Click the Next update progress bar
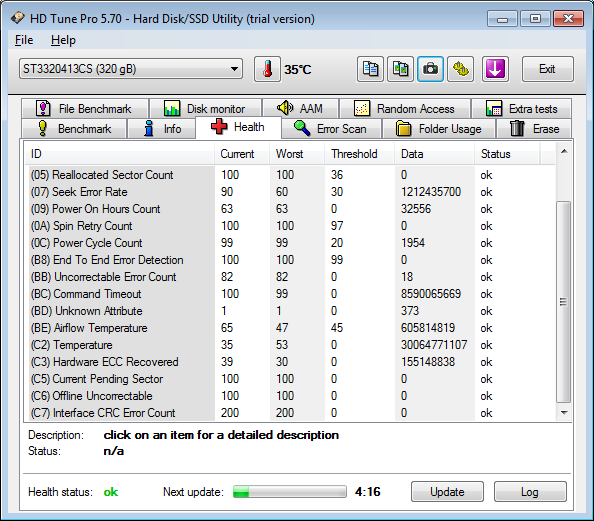Screen dimensions: 594x521 point(289,492)
